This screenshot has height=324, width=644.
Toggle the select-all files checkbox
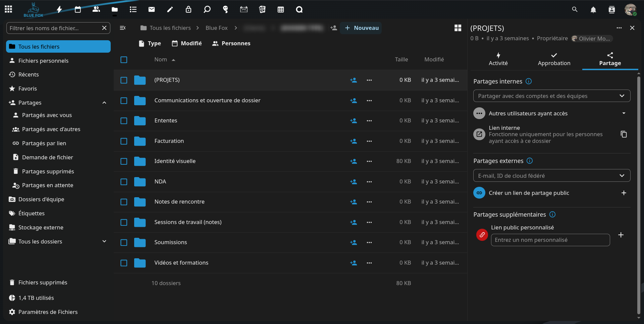124,60
